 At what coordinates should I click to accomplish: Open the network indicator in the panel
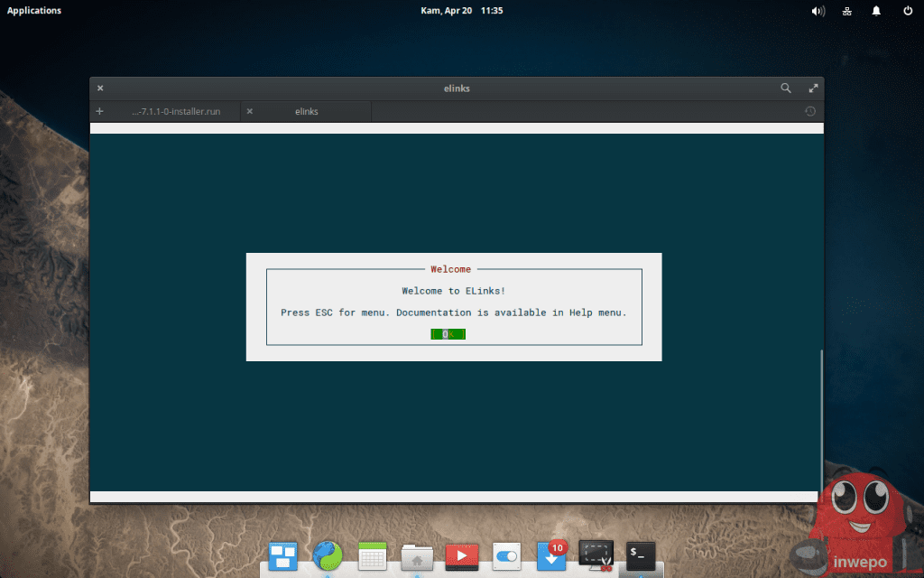[847, 11]
